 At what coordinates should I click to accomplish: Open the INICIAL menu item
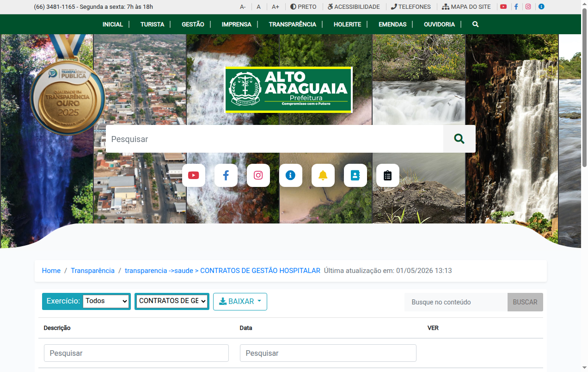pos(113,25)
